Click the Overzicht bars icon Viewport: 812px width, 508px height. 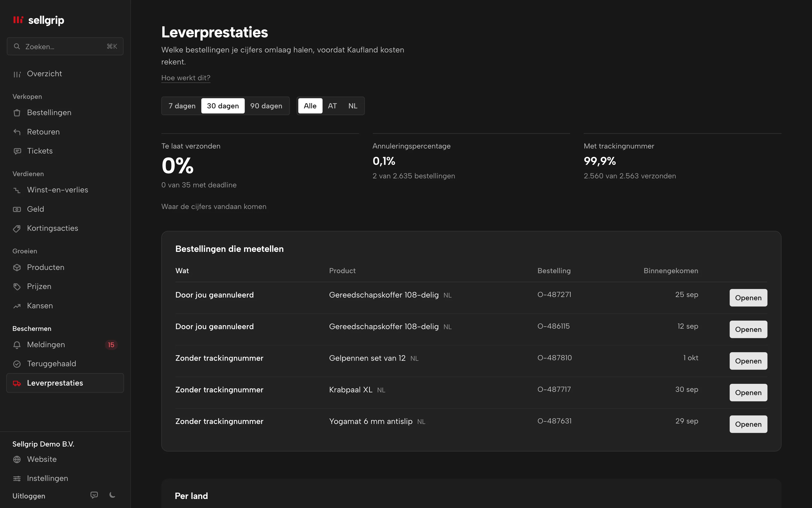click(x=17, y=74)
